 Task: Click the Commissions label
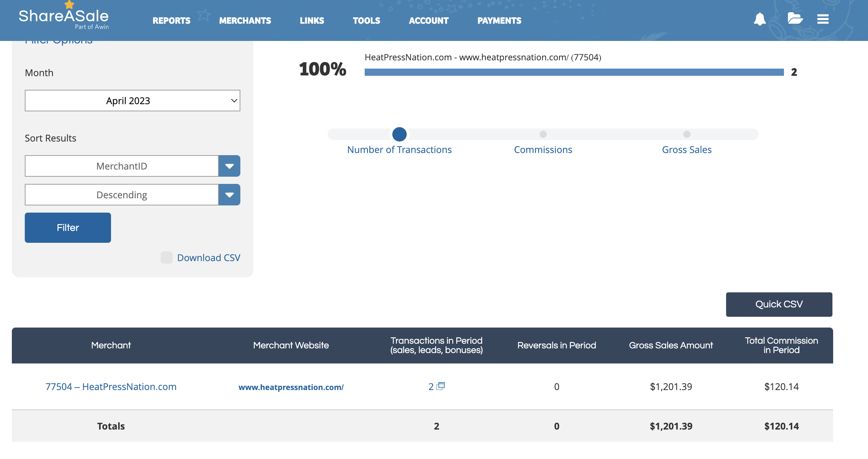coord(543,150)
